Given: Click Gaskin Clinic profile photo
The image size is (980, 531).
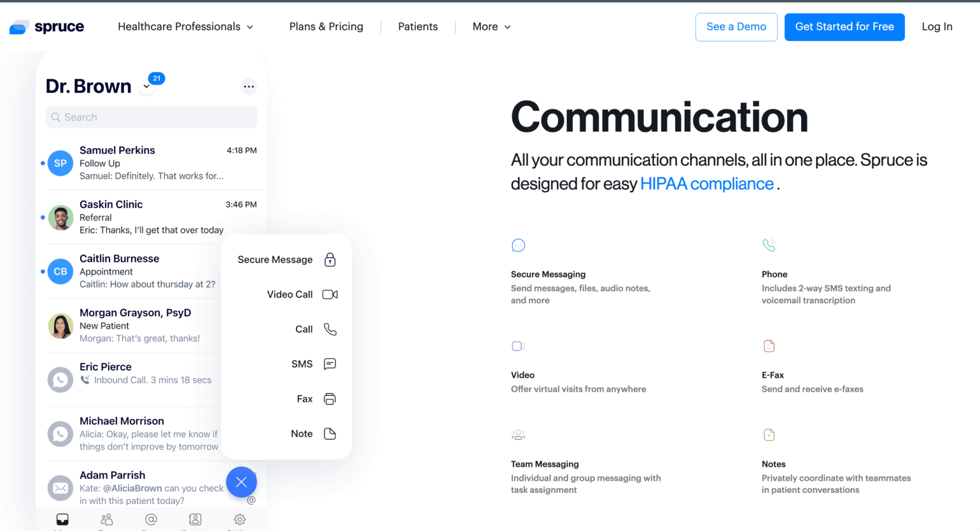Looking at the screenshot, I should 60,217.
